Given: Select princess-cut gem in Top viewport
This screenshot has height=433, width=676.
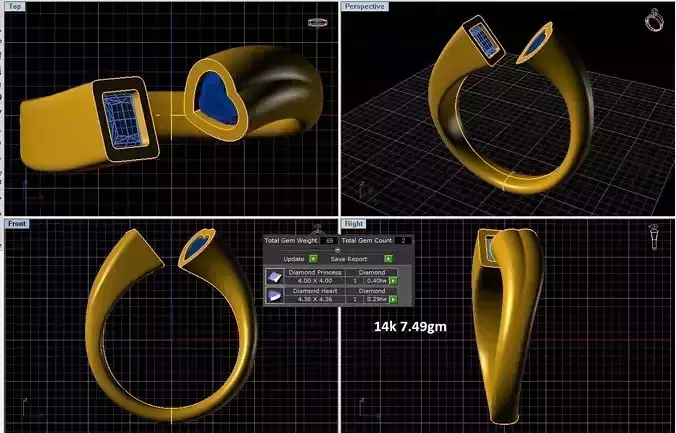Looking at the screenshot, I should [x=124, y=119].
